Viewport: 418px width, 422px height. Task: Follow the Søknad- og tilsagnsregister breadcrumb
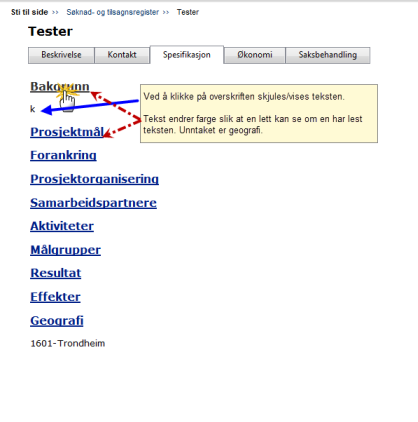[x=113, y=12]
